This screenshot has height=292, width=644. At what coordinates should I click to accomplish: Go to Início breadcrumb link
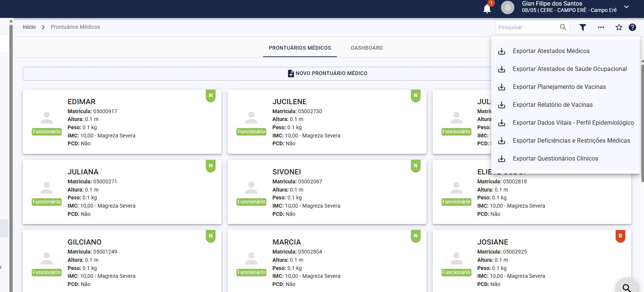(x=29, y=27)
